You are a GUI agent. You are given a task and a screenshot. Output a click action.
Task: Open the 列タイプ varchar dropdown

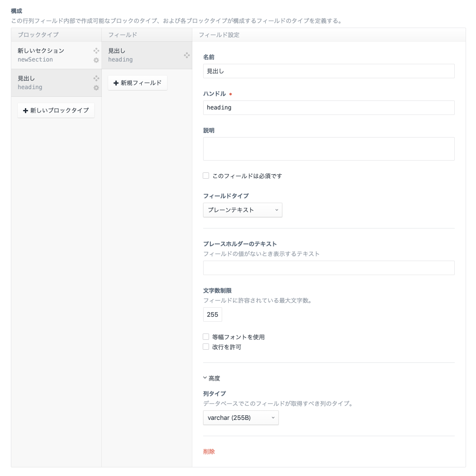(x=241, y=418)
